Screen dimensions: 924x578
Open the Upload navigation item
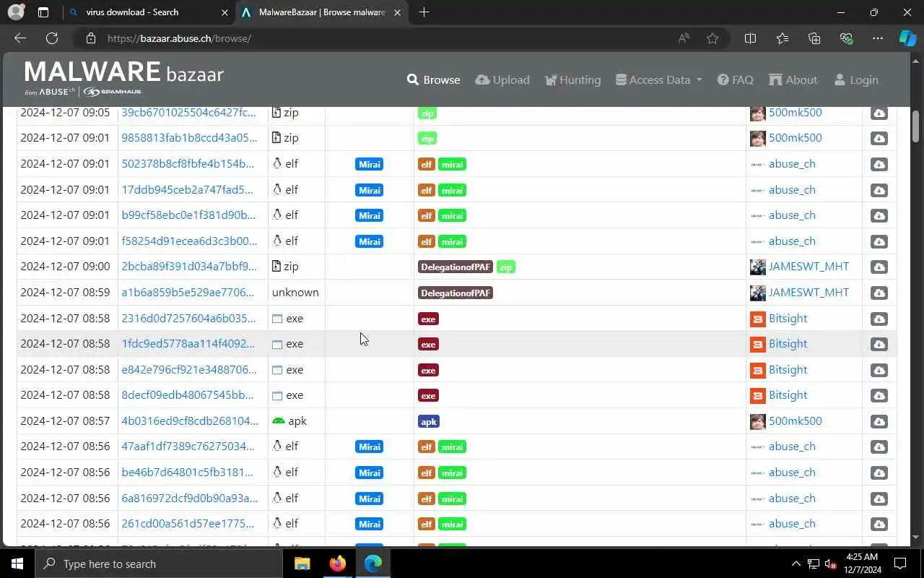pyautogui.click(x=502, y=80)
